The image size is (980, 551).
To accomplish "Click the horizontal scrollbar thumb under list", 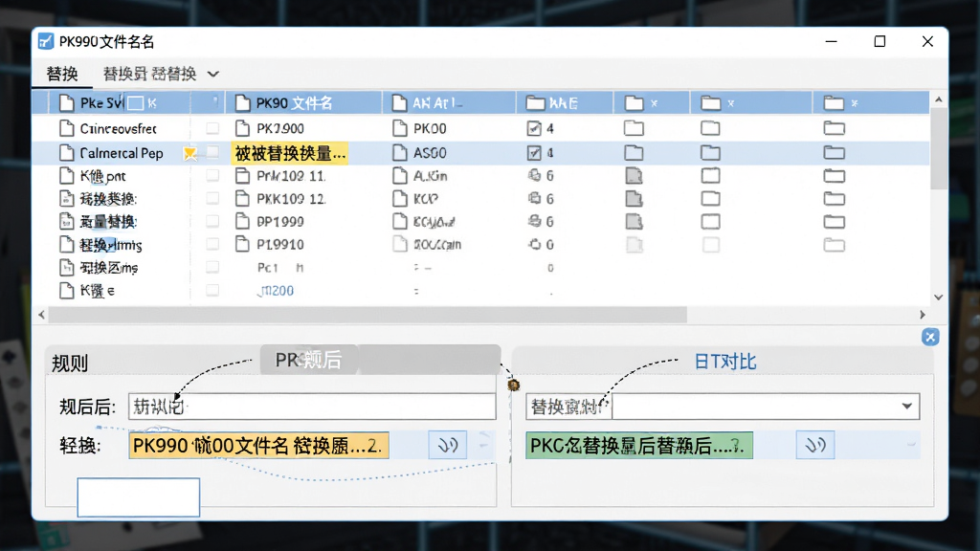I will tap(367, 314).
